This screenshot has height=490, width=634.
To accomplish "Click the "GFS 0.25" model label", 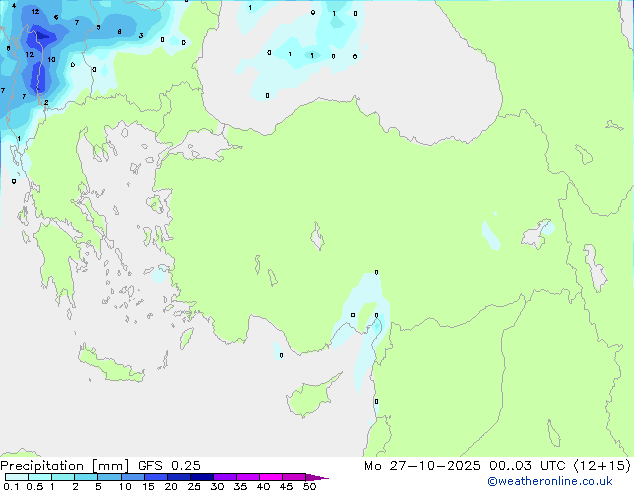I will coord(169,466).
